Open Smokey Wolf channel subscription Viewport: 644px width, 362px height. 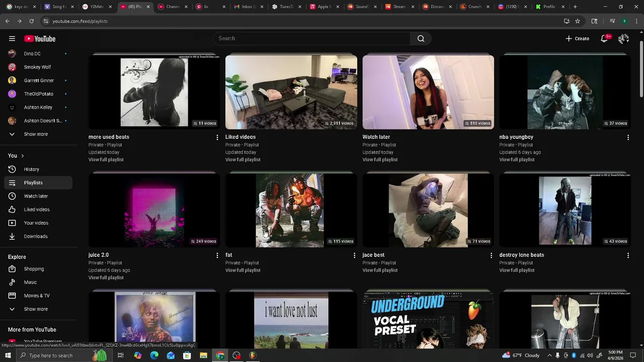tap(38, 67)
